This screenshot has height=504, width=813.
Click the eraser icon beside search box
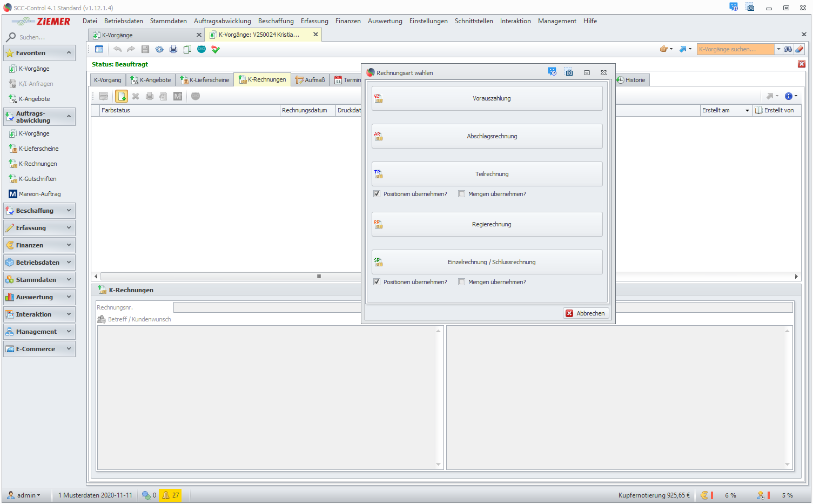click(x=799, y=49)
